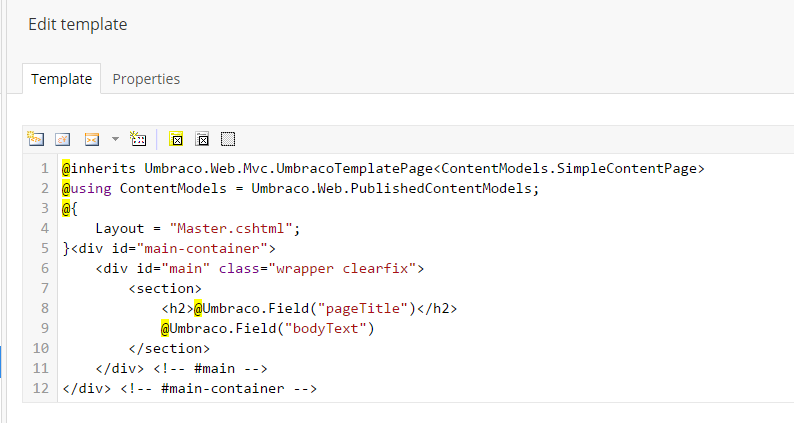
Task: Open the dropdown arrow beside the macro icon
Action: click(x=115, y=139)
